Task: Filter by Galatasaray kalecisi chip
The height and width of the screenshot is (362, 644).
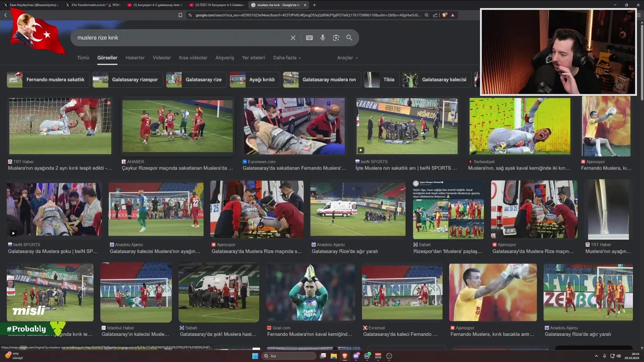Action: (x=437, y=79)
